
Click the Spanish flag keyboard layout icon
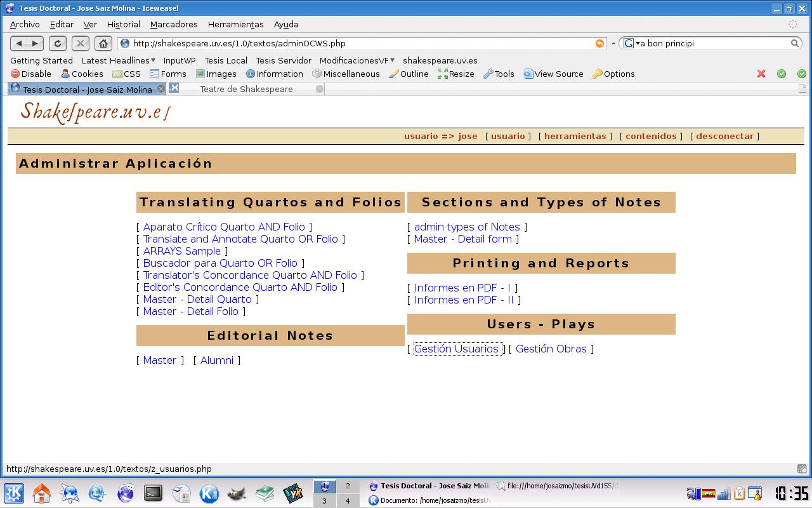[709, 493]
